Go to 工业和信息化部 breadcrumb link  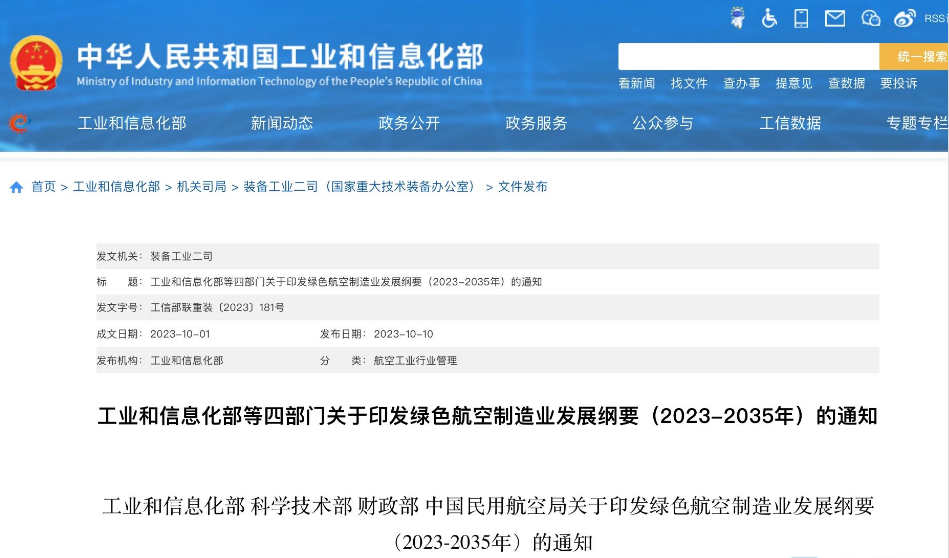pos(116,187)
